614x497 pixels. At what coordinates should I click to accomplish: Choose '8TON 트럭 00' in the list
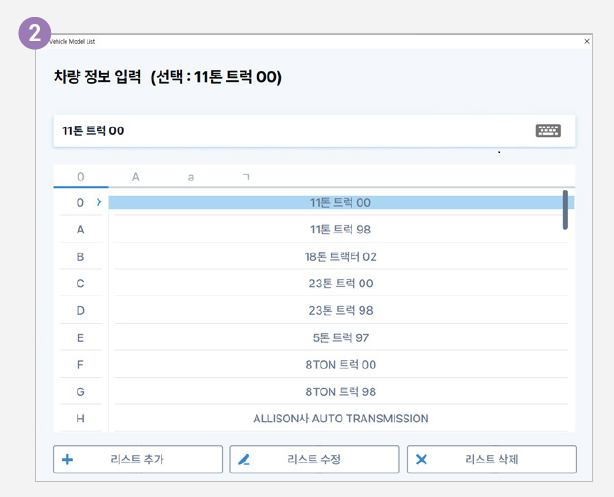point(340,364)
